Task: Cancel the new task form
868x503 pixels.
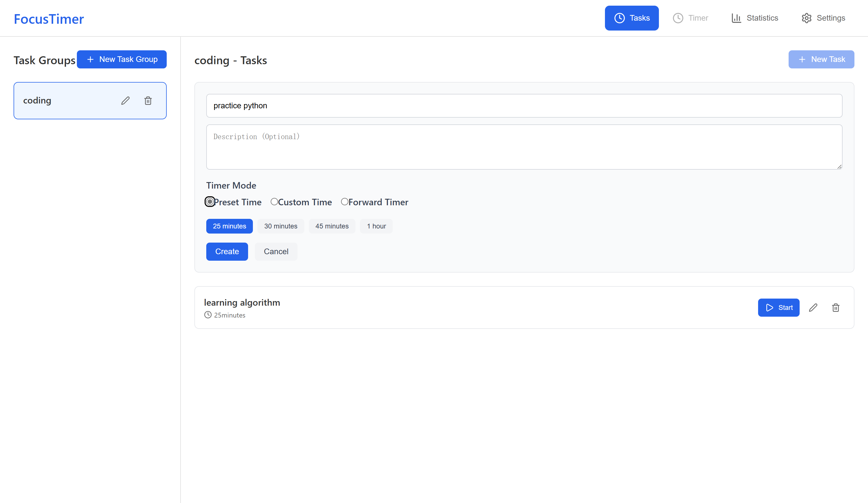Action: (x=276, y=252)
